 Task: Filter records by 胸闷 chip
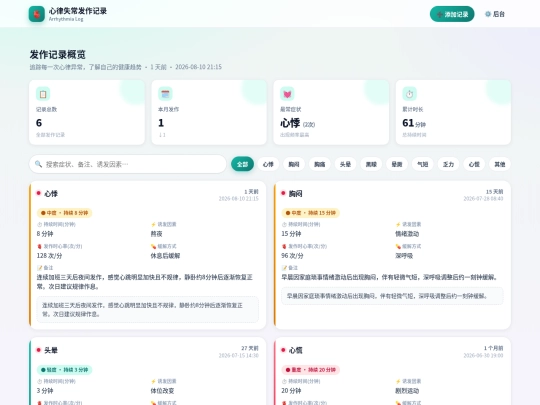(x=294, y=164)
